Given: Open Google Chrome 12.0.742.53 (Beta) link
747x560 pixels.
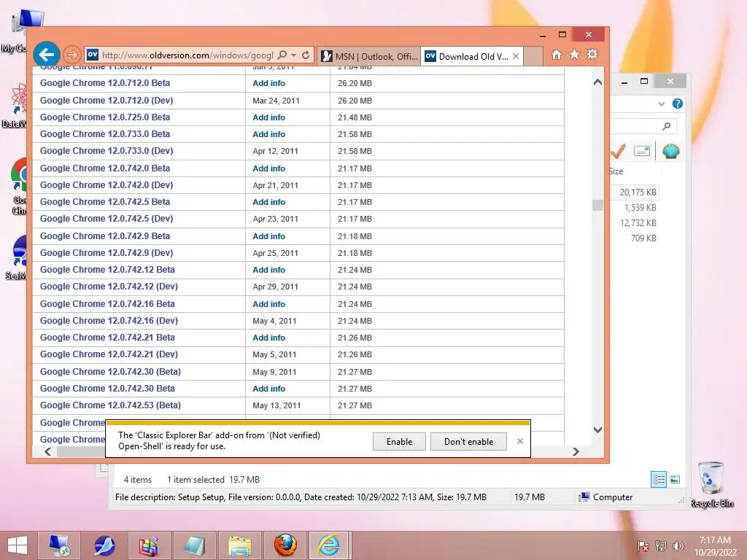Looking at the screenshot, I should tap(110, 405).
